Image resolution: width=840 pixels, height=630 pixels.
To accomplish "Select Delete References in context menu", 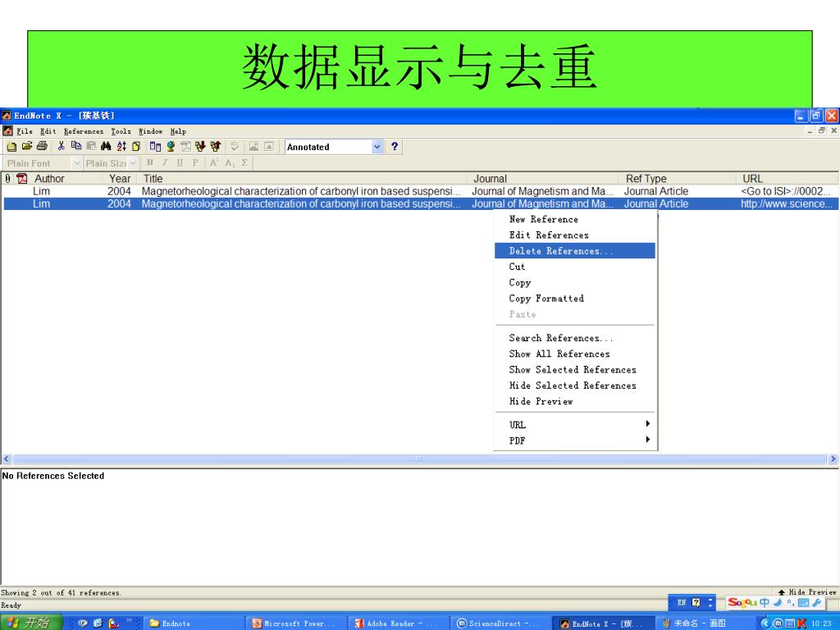I will click(575, 251).
